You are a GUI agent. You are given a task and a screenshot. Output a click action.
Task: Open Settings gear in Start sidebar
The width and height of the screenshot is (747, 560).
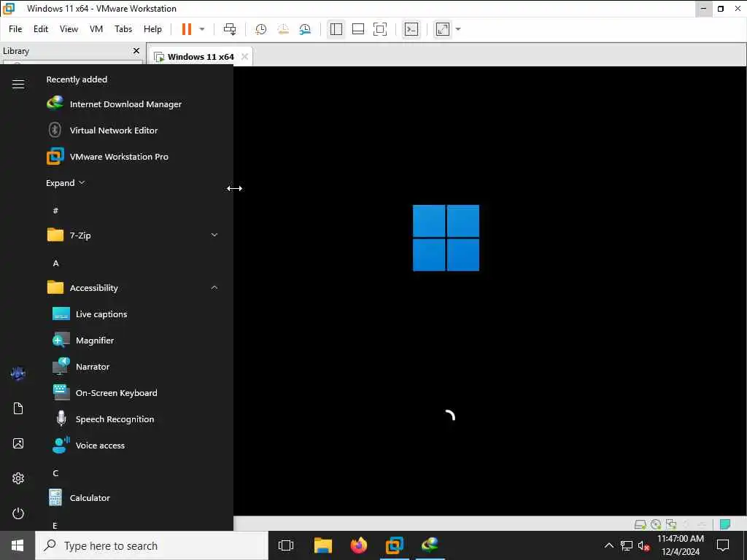click(18, 478)
